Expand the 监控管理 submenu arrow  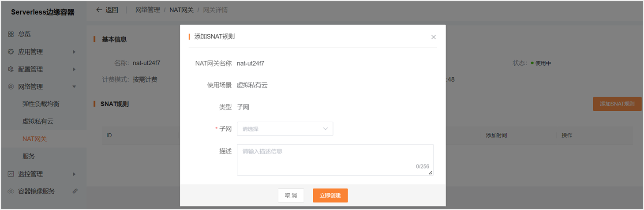(x=74, y=174)
